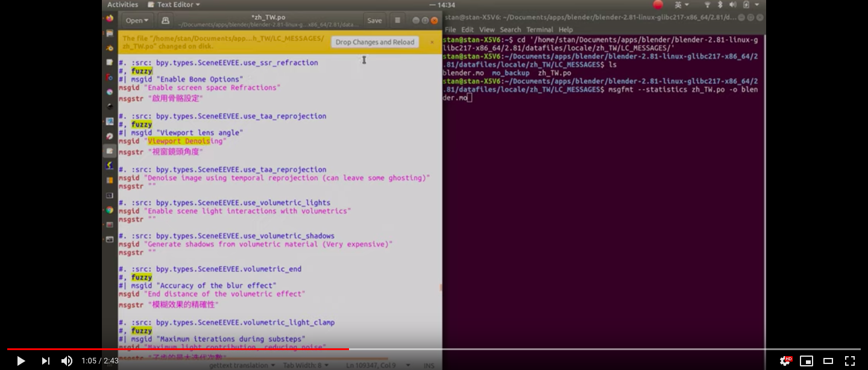Click mo_backup in the terminal listing
868x370 pixels.
coord(511,73)
